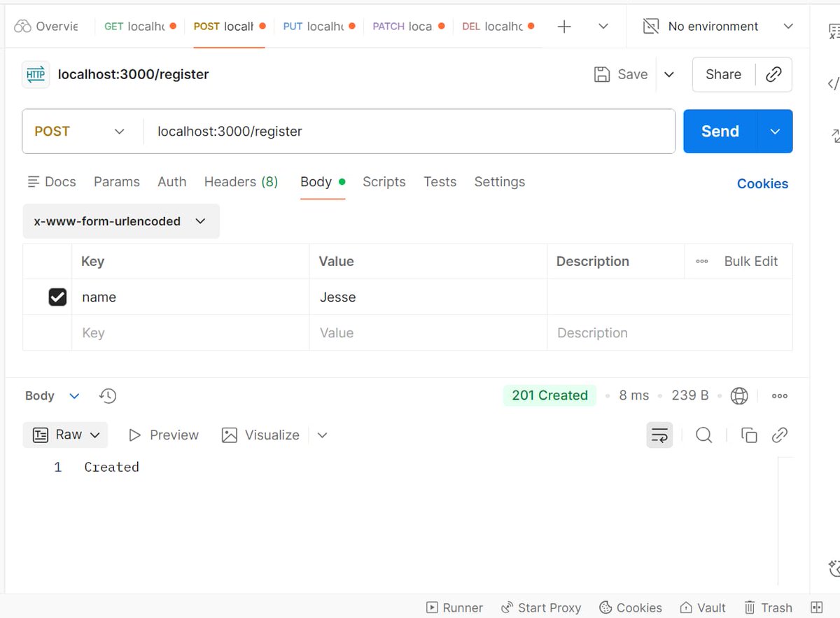Click the link icon beside Share

tap(773, 74)
